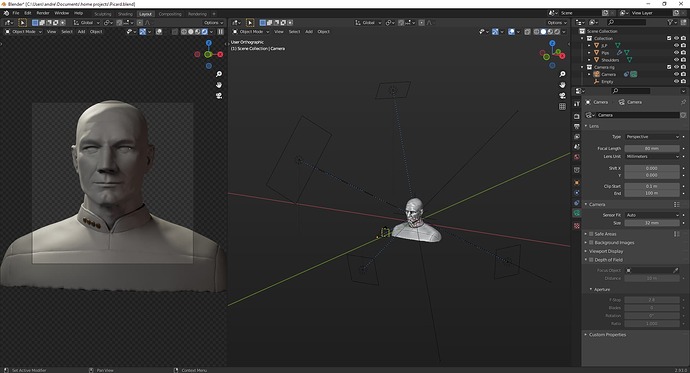Viewport: 690px width, 373px height.
Task: Pause the render preview in left viewport
Action: click(x=220, y=32)
